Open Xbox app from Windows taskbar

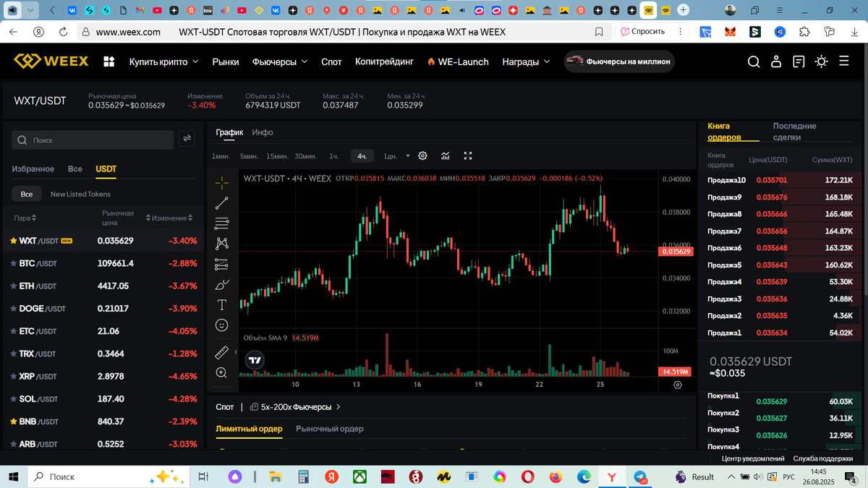point(359,477)
